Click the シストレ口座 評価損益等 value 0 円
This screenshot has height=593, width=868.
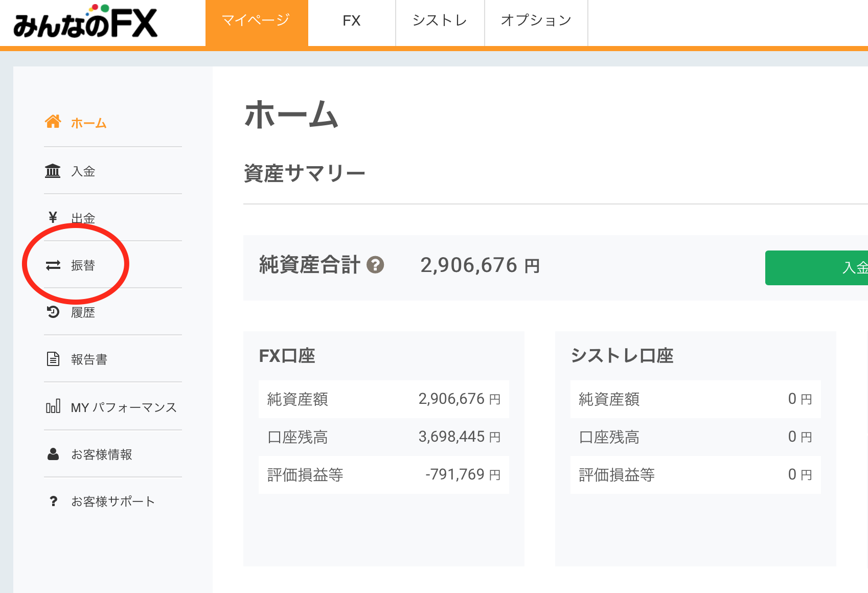tap(800, 474)
